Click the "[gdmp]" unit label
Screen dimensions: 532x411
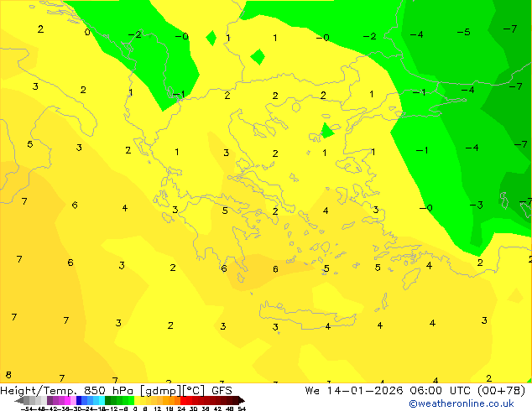[x=160, y=392]
